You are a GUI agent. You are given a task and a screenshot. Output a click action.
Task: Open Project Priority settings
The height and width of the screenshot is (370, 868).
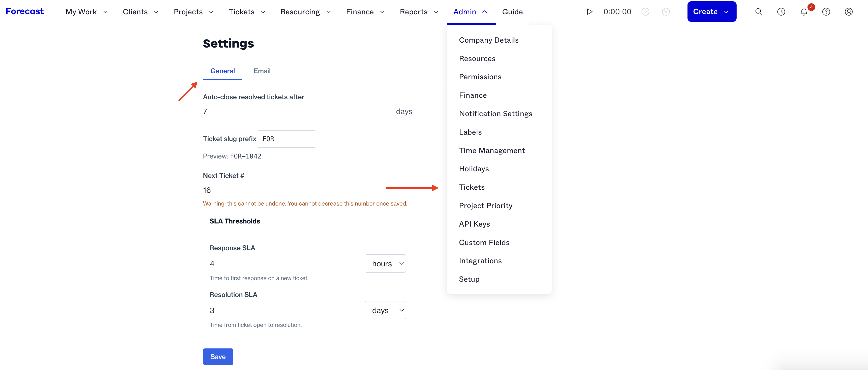pos(485,206)
